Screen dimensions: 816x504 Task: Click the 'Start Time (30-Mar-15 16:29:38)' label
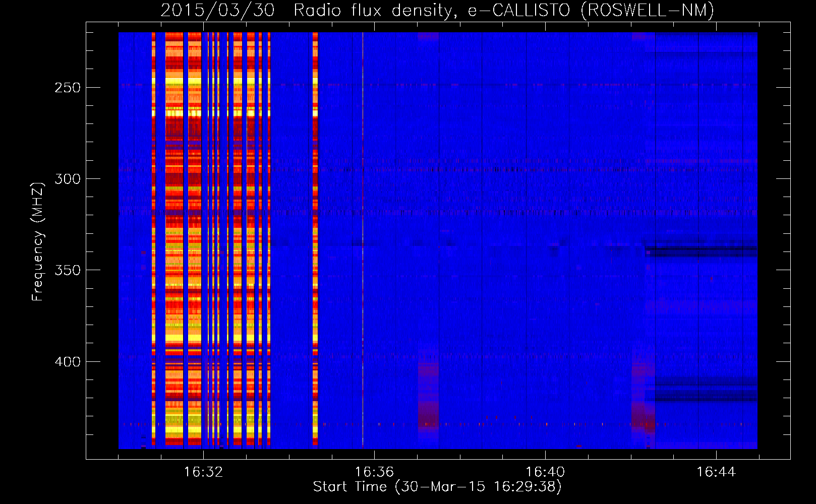[x=437, y=487]
